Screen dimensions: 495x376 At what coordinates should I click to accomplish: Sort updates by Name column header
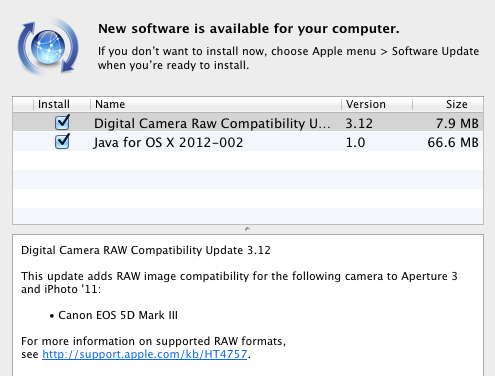(x=216, y=104)
